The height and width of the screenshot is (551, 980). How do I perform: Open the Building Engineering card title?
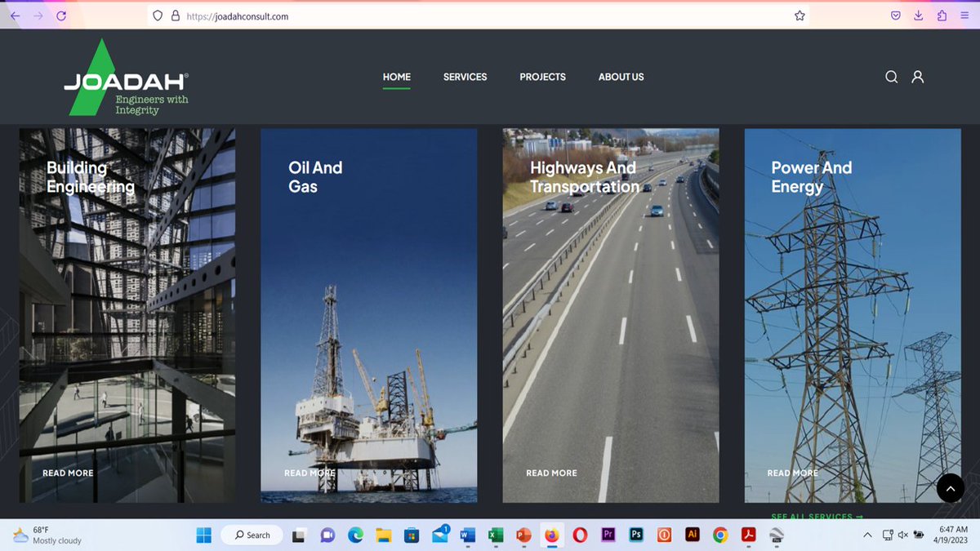click(91, 177)
